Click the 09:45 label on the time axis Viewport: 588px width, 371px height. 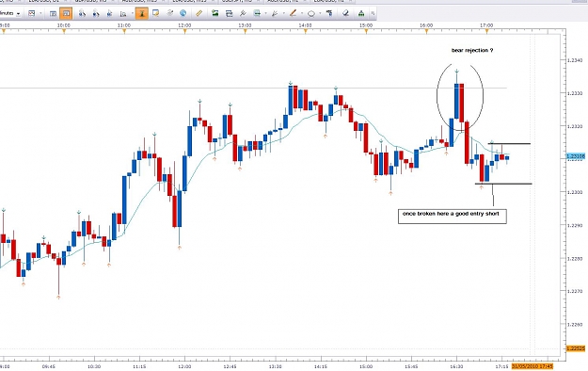48,366
